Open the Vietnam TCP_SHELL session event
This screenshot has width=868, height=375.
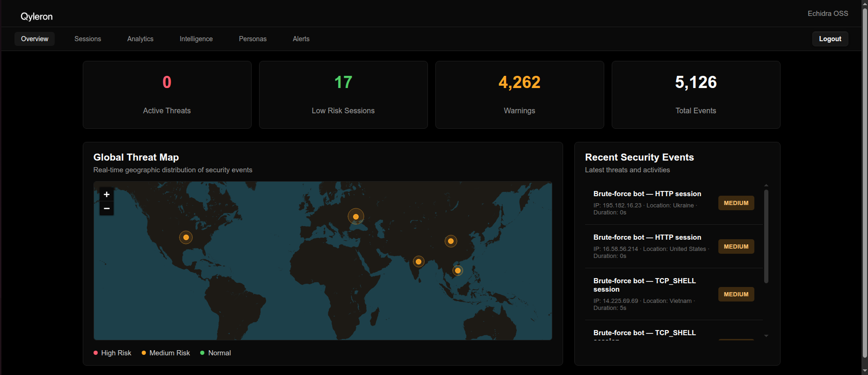[674, 294]
